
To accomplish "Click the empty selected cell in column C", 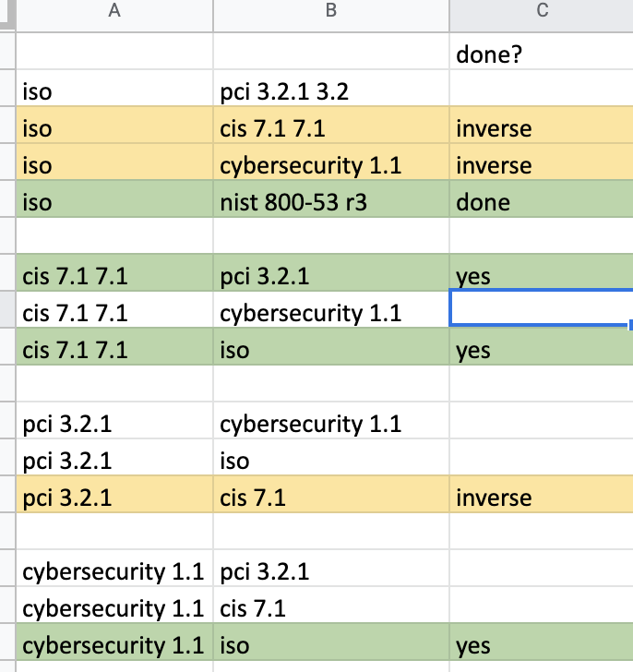I will coord(542,308).
